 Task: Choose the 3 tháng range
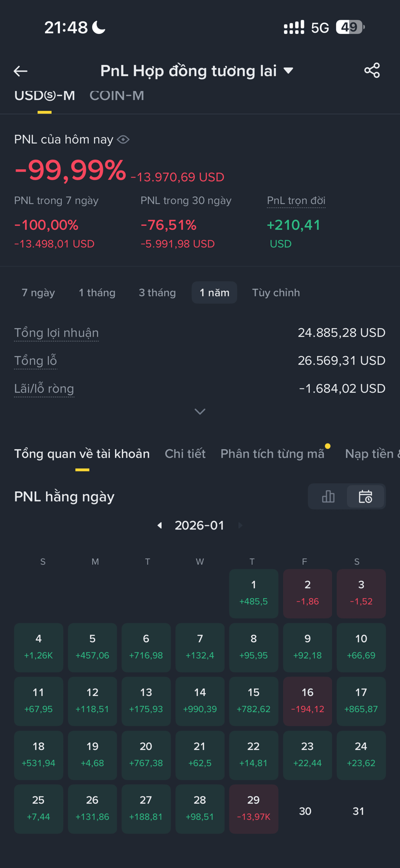pyautogui.click(x=157, y=293)
